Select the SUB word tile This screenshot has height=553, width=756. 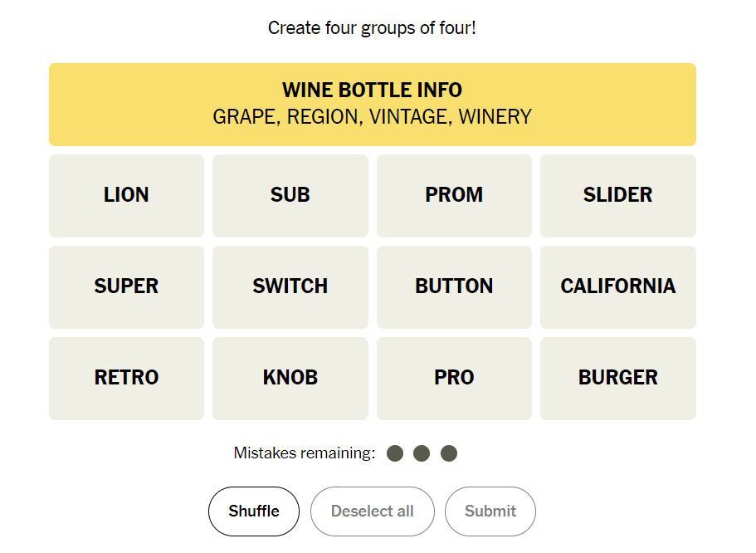290,195
